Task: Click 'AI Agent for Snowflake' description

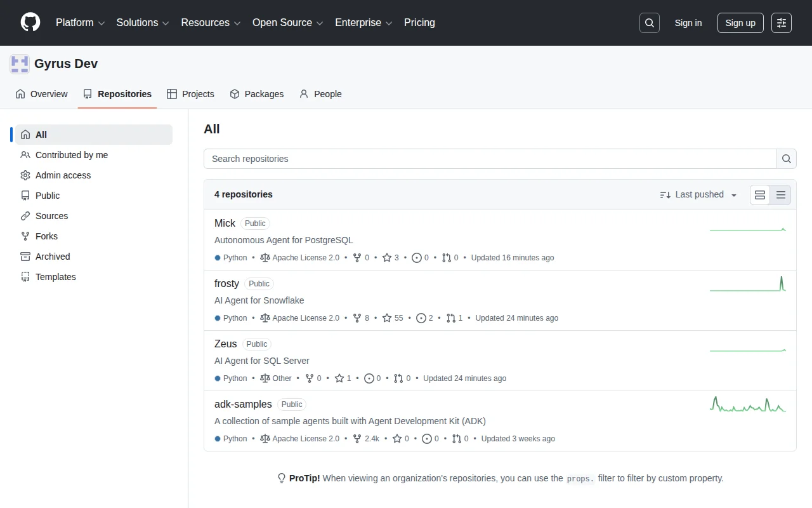Action: [259, 300]
